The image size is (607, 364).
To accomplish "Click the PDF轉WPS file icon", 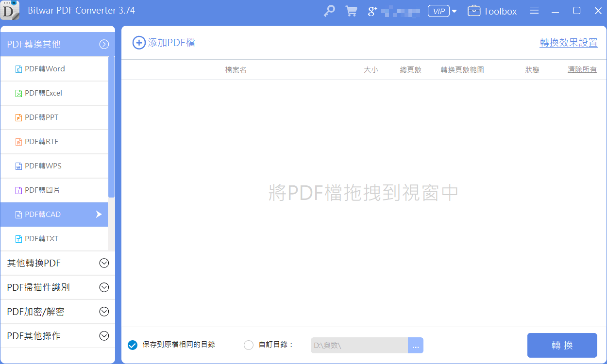I will coord(19,166).
